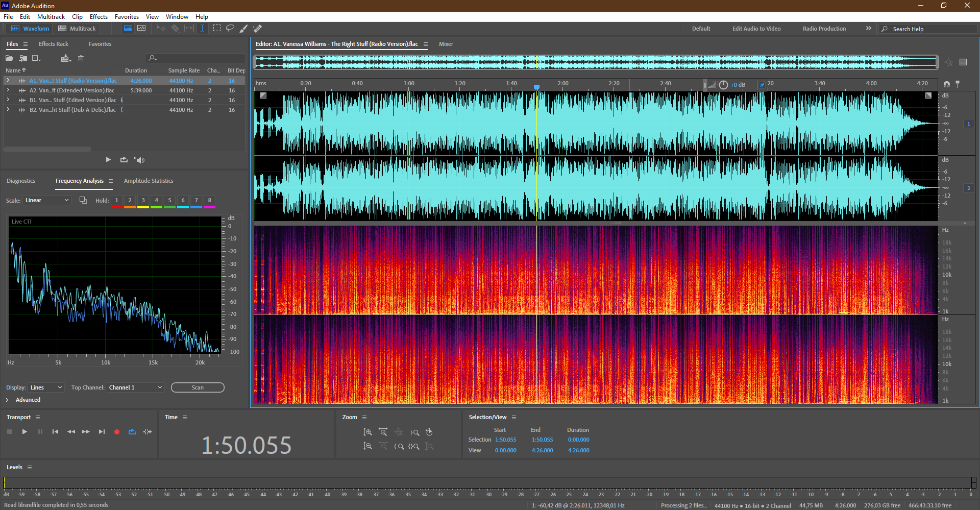Click the Insert into Multitrack icon
The image size is (980, 510).
coord(65,58)
